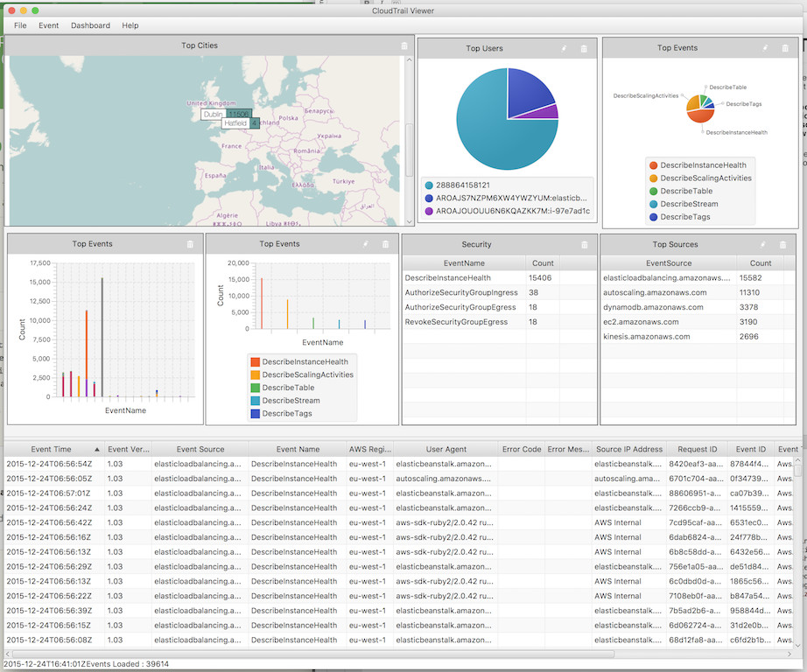The height and width of the screenshot is (672, 807).
Task: Sort by the Source IP Address column header
Action: coord(629,449)
